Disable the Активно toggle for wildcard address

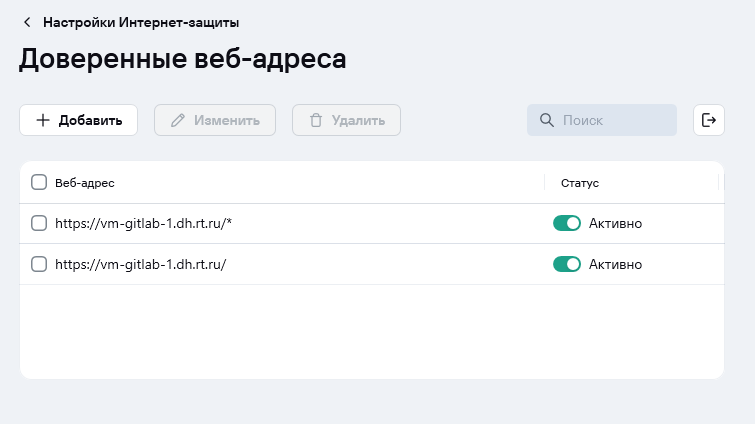coord(567,223)
